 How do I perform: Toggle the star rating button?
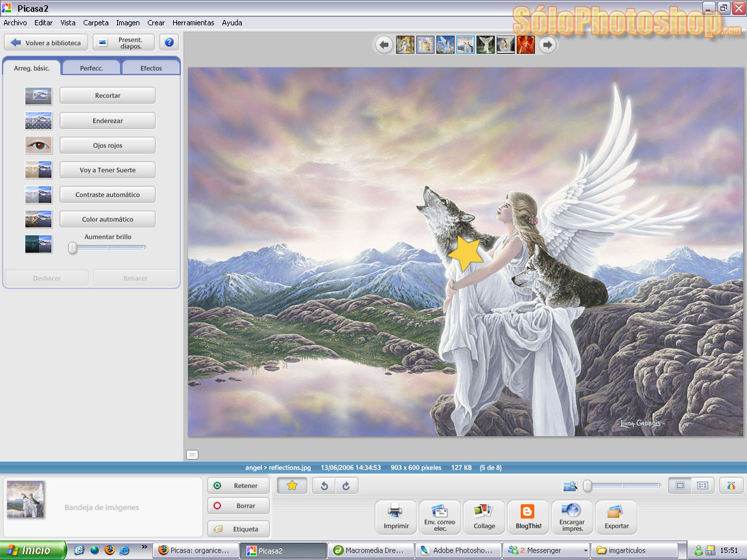click(x=292, y=485)
